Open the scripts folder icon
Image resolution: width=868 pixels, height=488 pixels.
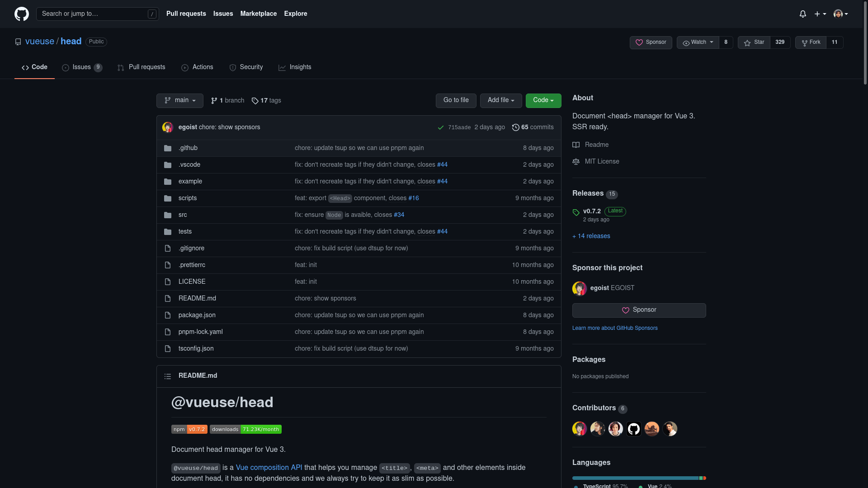click(168, 198)
